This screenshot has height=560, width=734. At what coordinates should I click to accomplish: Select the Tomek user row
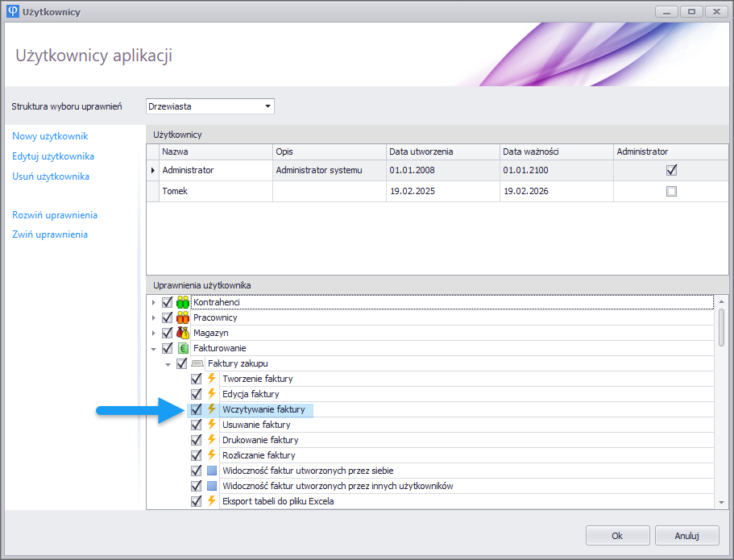point(215,192)
